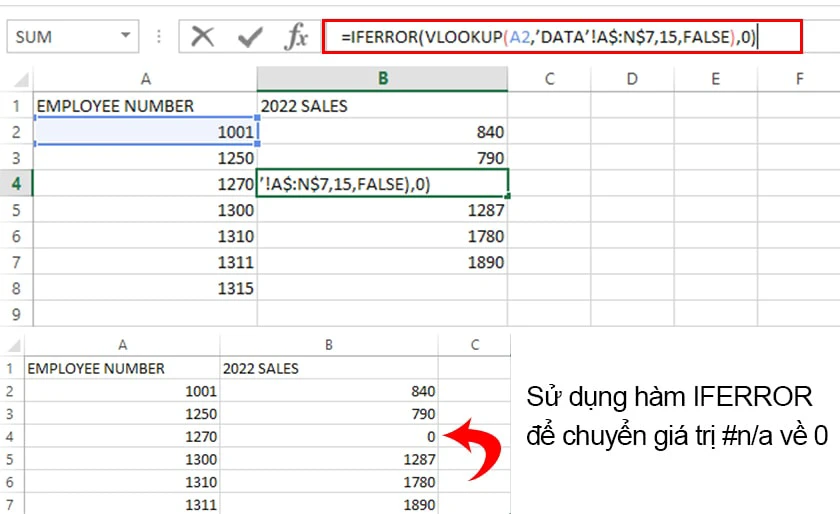Click cell B5 with value 1287 in top sheet

382,210
